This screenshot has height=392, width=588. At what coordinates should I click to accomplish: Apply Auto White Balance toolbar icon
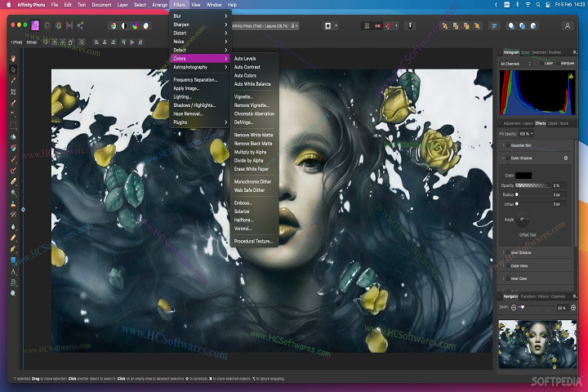146,26
